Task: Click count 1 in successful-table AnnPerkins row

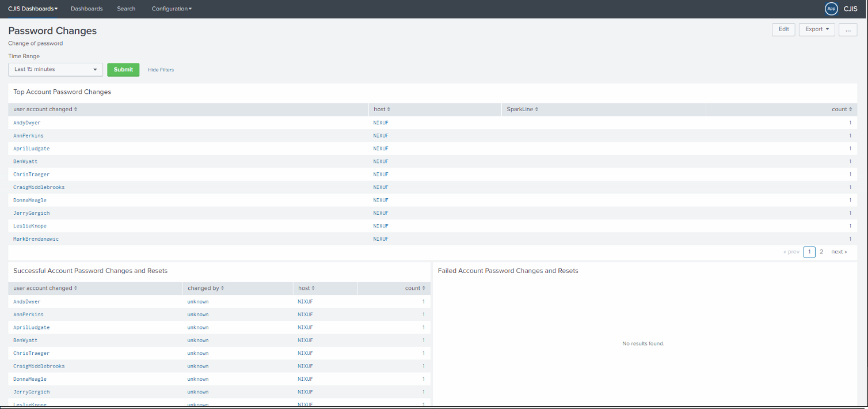Action: pyautogui.click(x=424, y=315)
